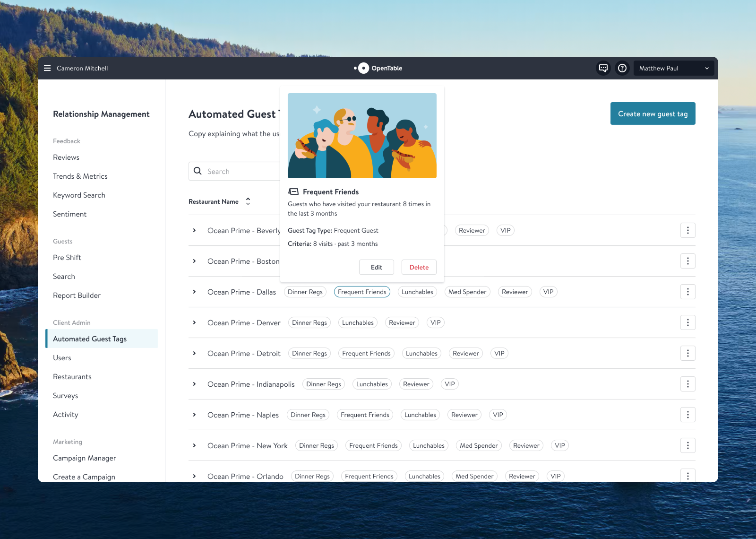Click the search magnifier icon
Viewport: 756px width, 539px height.
click(198, 171)
